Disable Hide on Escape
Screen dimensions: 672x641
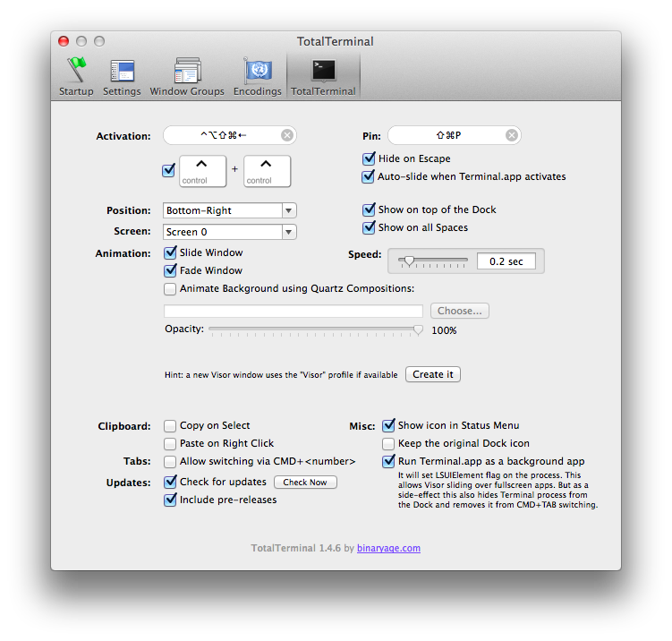[369, 158]
